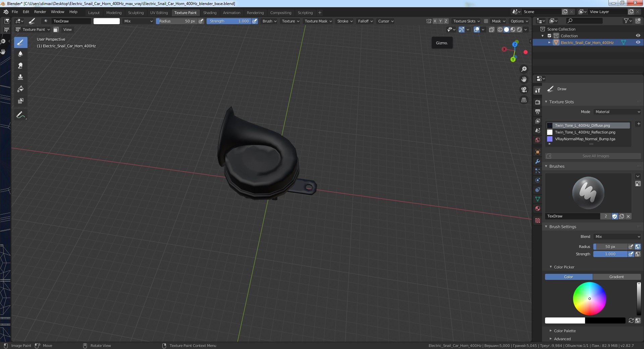Open the Texture Mask dropdown
This screenshot has height=349, width=644.
318,21
